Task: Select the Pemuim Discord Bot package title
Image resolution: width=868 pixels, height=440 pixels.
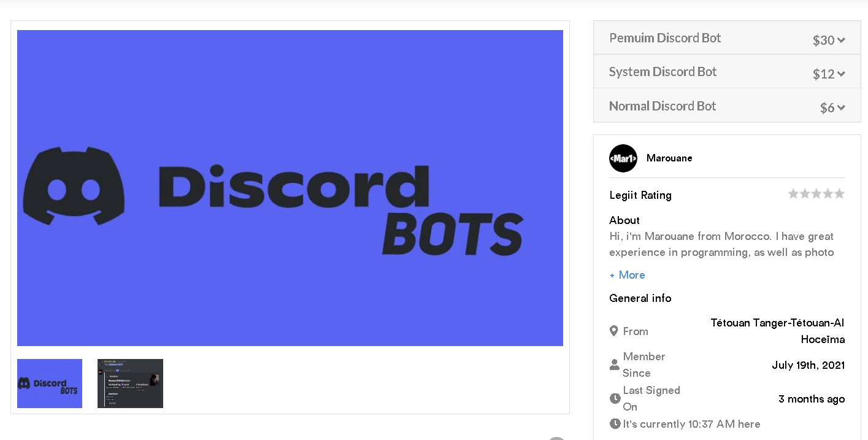Action: point(665,38)
